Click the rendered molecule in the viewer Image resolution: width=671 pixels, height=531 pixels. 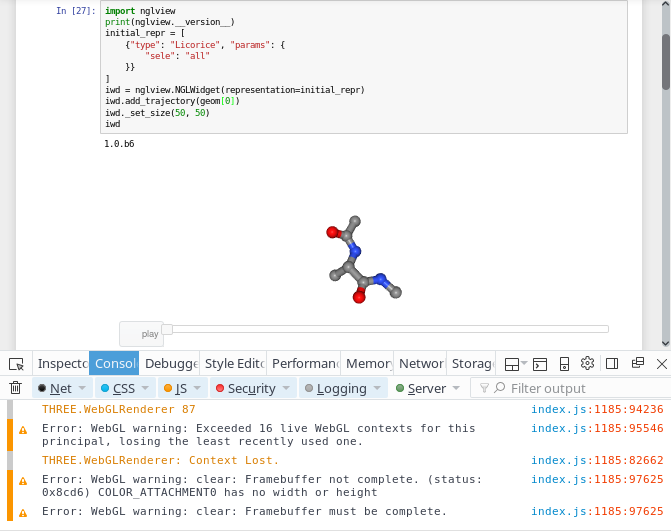(x=363, y=260)
